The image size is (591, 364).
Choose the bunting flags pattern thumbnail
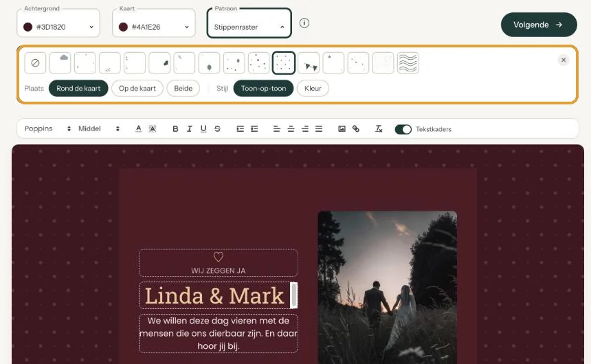coord(309,63)
